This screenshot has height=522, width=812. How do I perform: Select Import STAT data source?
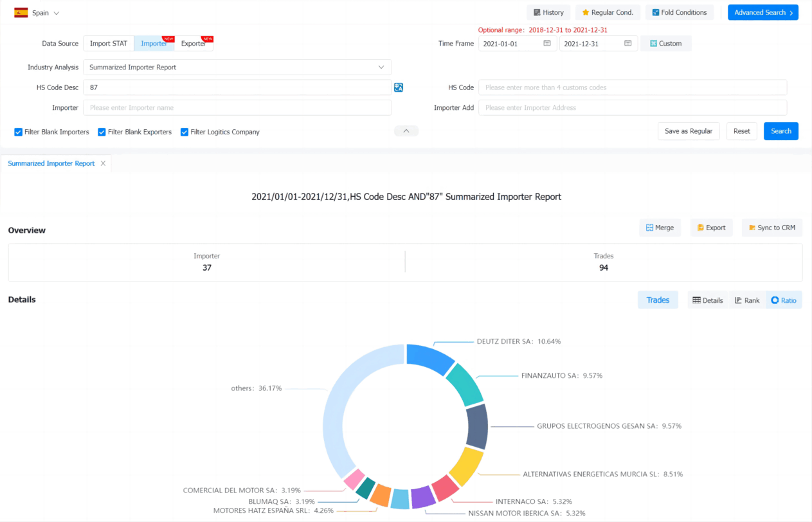(109, 44)
